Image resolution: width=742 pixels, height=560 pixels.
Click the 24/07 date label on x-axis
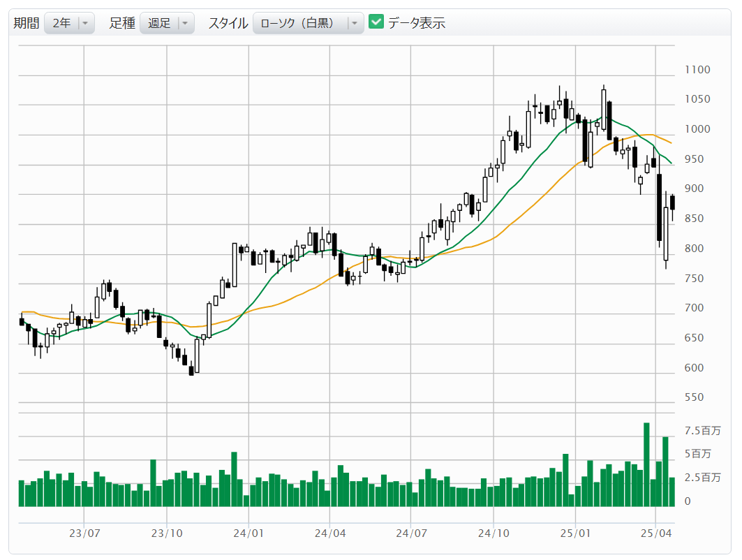pyautogui.click(x=411, y=533)
